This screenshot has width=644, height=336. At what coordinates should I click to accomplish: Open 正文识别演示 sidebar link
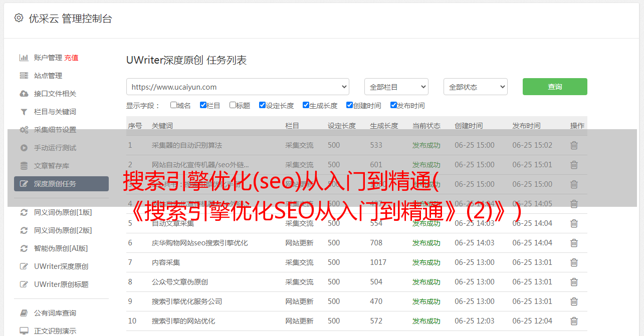pos(55,331)
